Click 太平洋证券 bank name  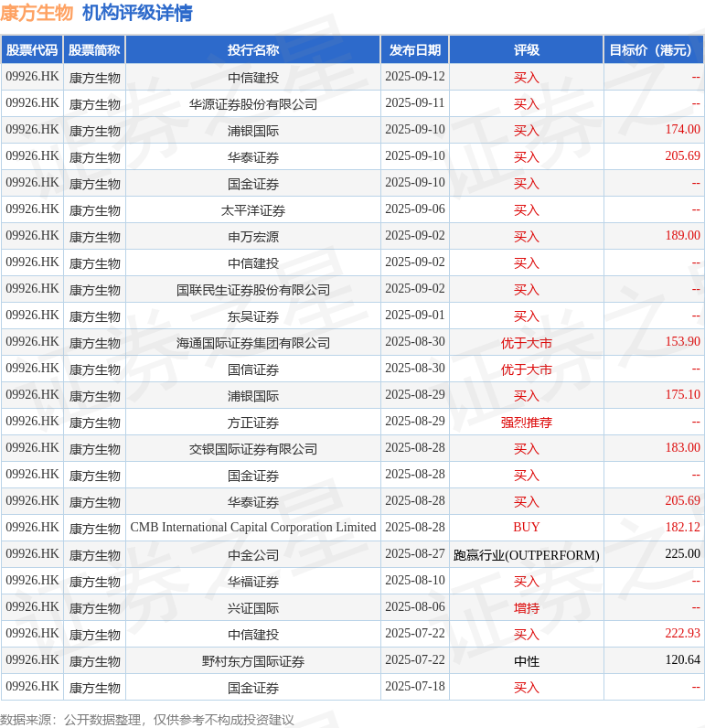point(253,210)
